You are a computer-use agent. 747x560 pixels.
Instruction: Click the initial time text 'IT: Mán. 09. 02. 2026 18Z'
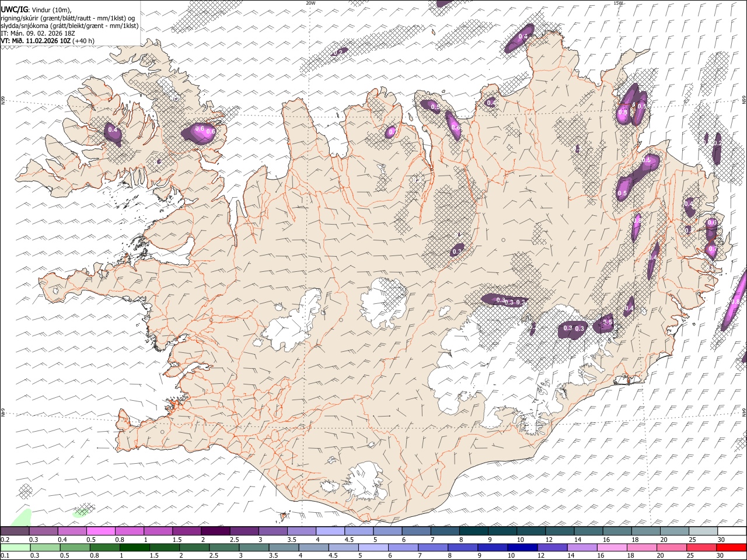[x=38, y=33]
